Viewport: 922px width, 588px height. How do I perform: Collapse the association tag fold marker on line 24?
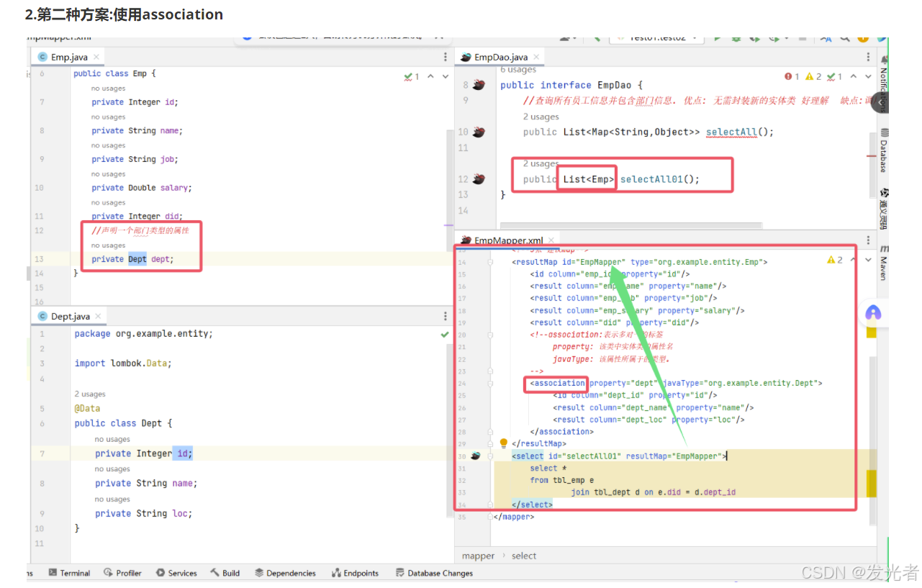[490, 384]
